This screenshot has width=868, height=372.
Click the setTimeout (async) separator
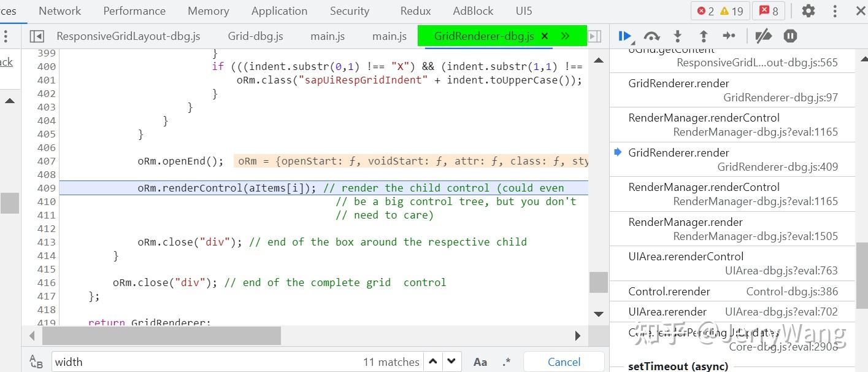pos(678,366)
